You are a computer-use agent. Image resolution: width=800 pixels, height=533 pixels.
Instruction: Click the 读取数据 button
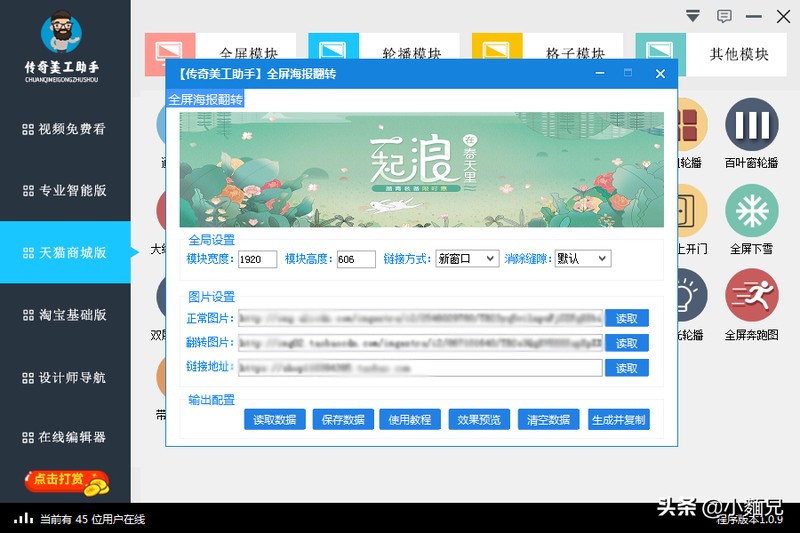[x=274, y=419]
